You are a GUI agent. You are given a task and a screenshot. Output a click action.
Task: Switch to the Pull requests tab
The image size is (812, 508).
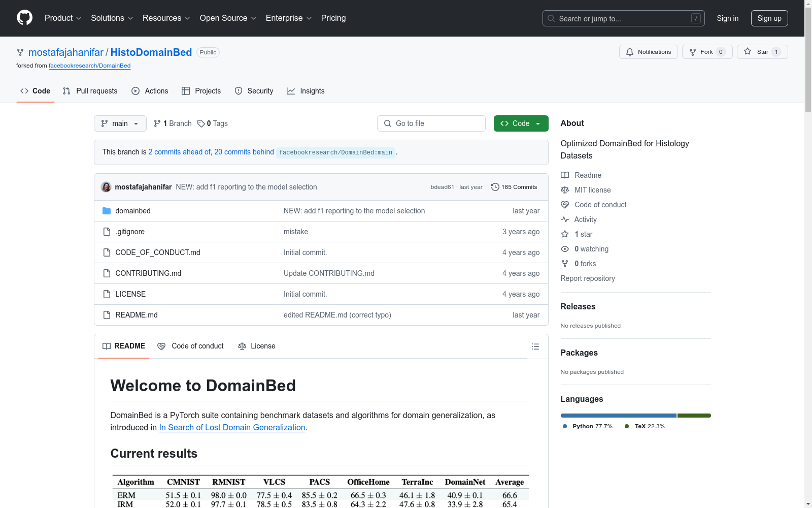90,91
